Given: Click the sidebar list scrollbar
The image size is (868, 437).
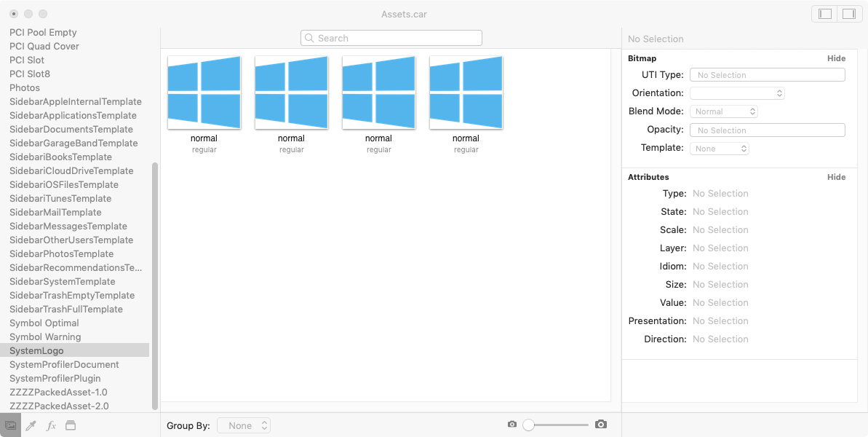Looking at the screenshot, I should coord(155,286).
